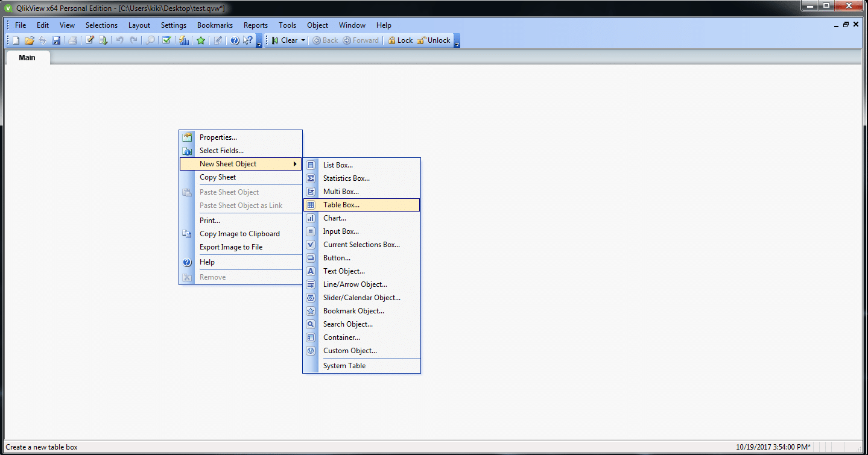Click the List Box icon in submenu
This screenshot has height=455, width=868.
311,165
